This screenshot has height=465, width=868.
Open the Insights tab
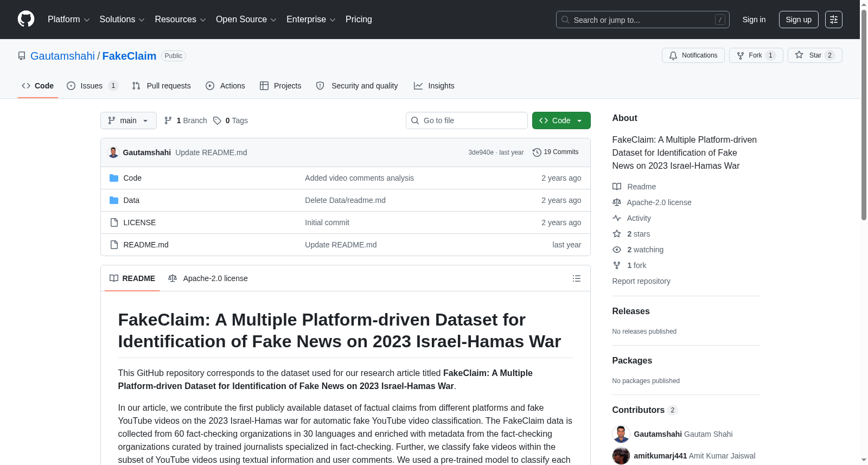434,86
